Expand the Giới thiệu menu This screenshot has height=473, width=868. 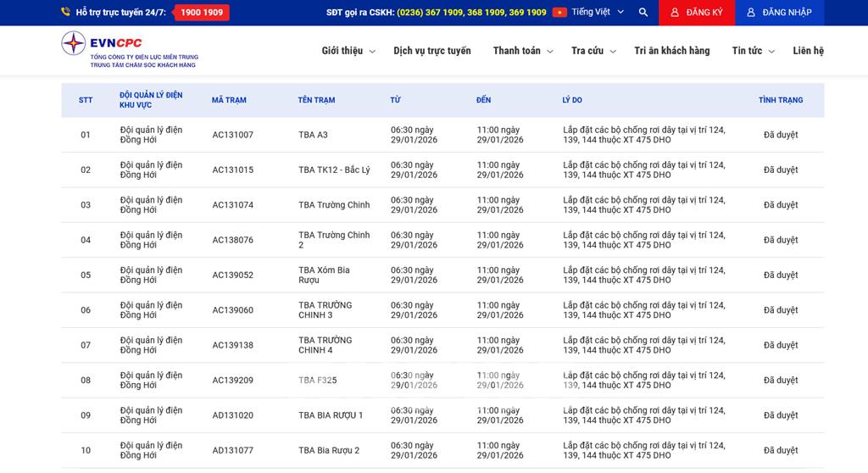pos(348,51)
